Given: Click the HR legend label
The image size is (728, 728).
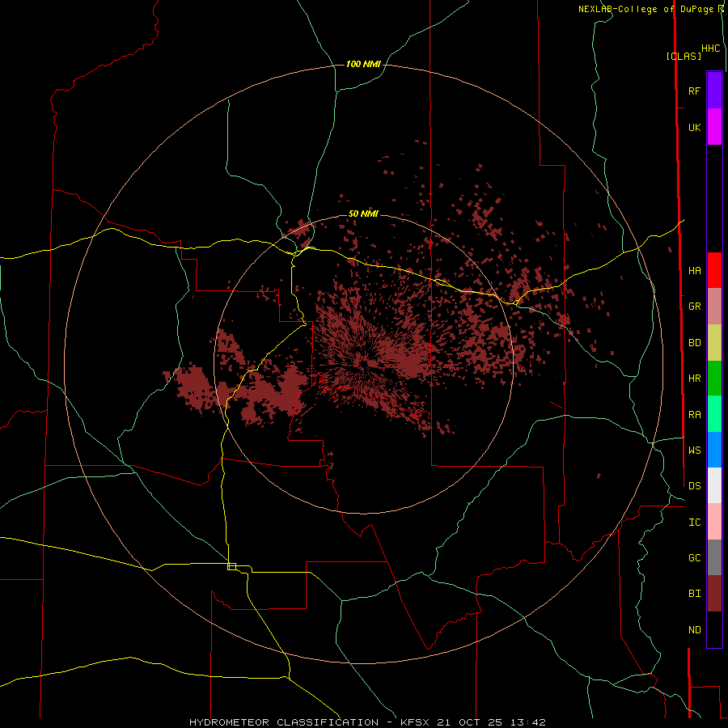Looking at the screenshot, I should click(x=695, y=379).
